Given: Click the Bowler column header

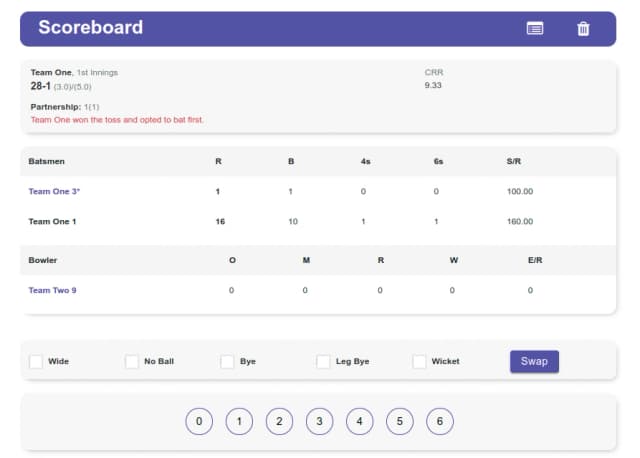Looking at the screenshot, I should (x=43, y=260).
